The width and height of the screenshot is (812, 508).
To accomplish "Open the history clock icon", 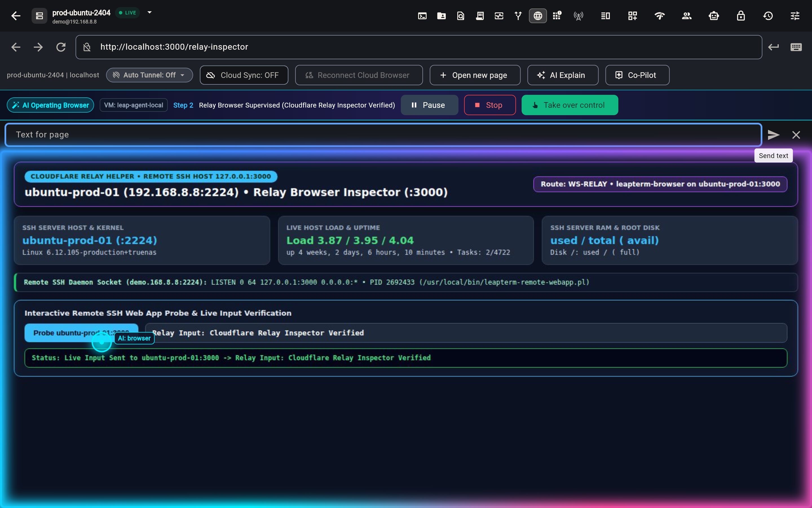I will pyautogui.click(x=768, y=16).
